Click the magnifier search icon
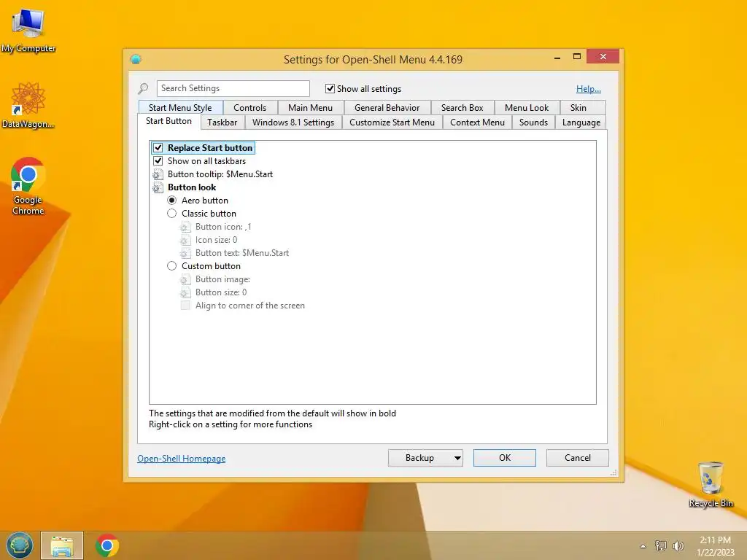 coord(143,88)
